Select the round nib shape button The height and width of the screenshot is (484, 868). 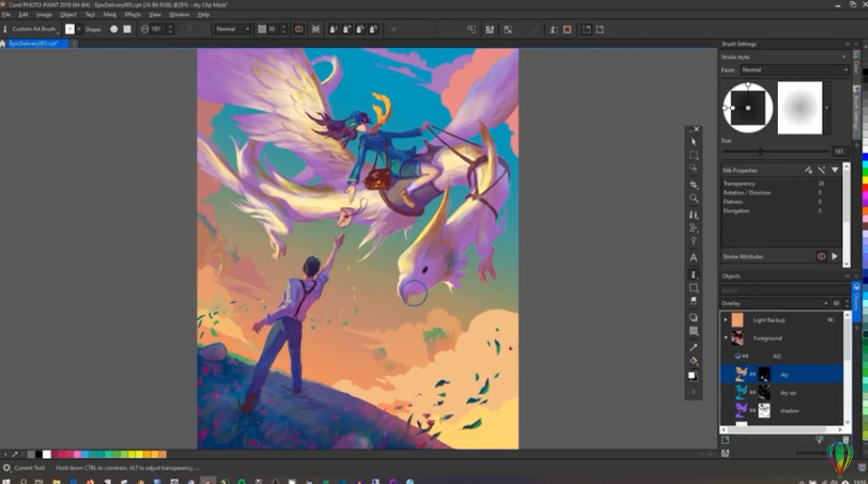pos(113,29)
